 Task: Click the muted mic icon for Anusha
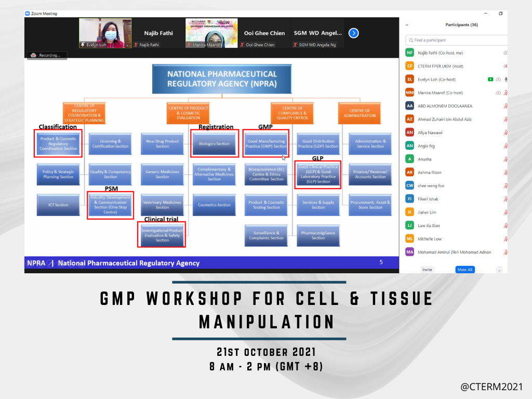pyautogui.click(x=506, y=159)
